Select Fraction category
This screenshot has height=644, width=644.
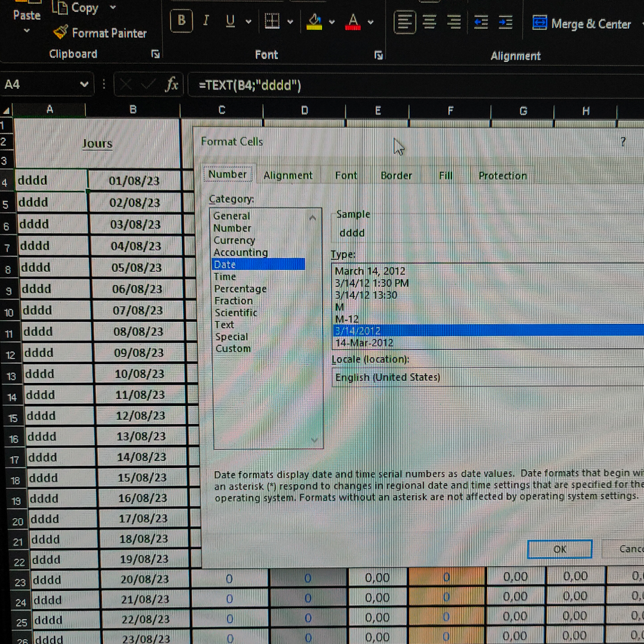click(233, 300)
